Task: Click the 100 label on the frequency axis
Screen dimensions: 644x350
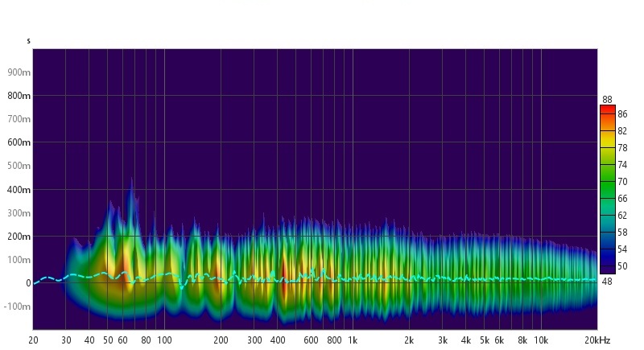Action: [x=164, y=340]
